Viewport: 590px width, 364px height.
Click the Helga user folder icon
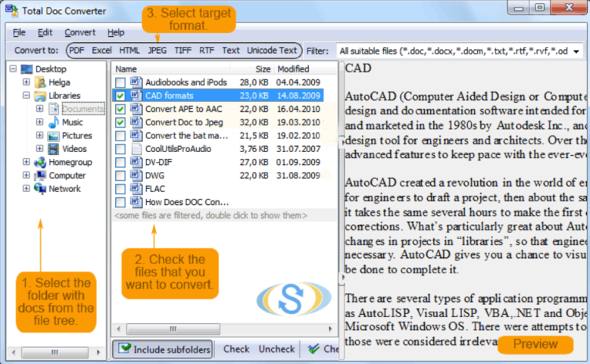click(x=40, y=82)
